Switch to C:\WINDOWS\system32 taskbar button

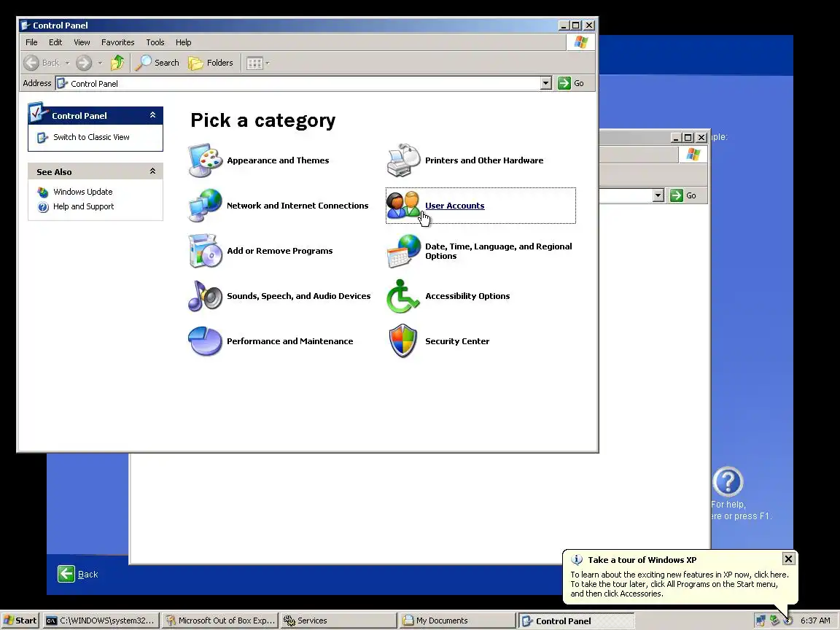[x=101, y=621]
